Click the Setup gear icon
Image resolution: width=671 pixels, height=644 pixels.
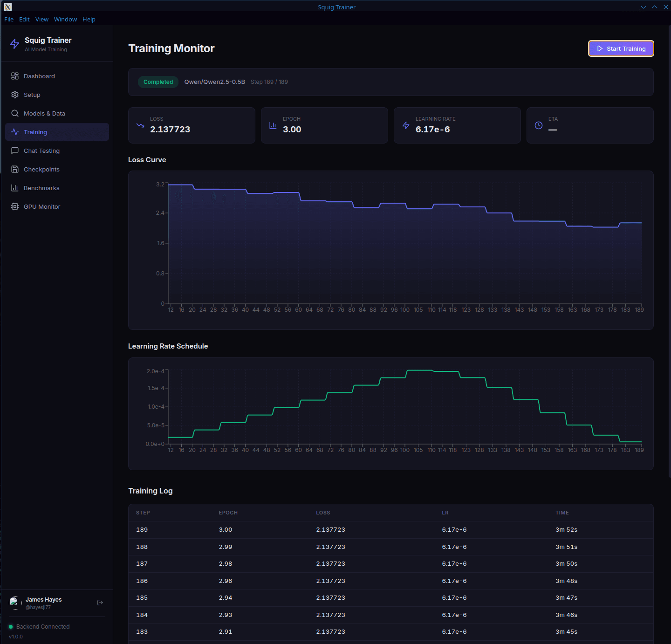15,95
